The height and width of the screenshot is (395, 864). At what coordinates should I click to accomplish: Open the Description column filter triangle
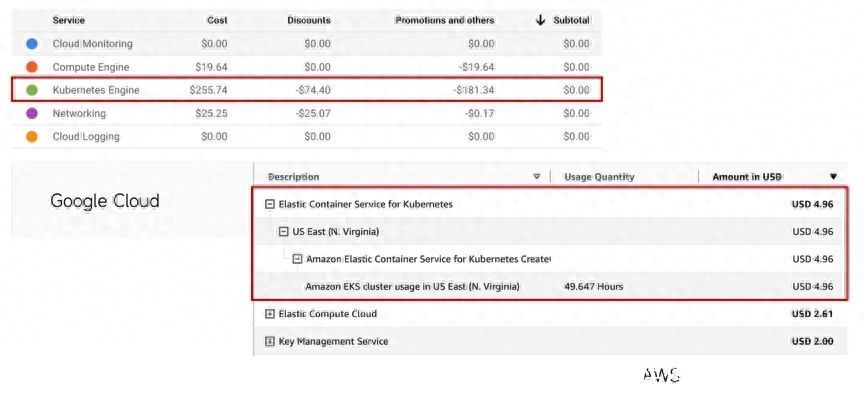537,177
